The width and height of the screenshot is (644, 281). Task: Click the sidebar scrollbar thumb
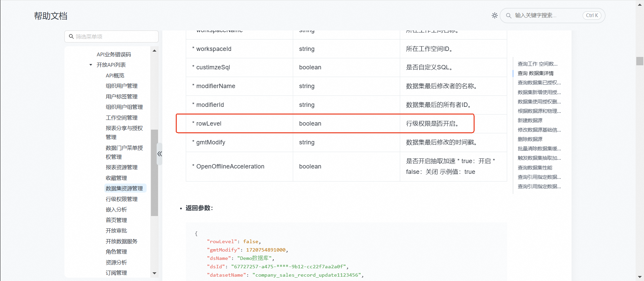[x=154, y=172]
